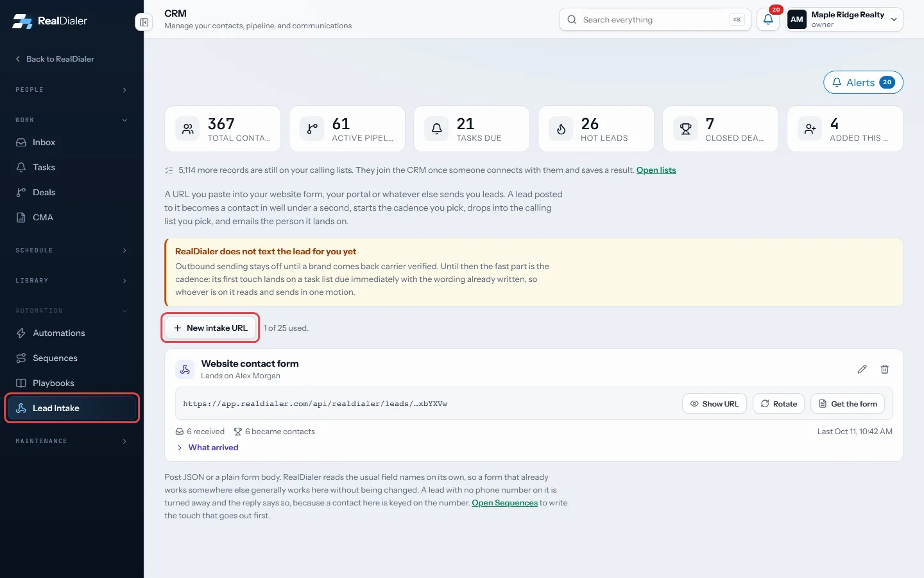Open the notifications bell in the header
This screenshot has width=924, height=578.
[x=768, y=19]
